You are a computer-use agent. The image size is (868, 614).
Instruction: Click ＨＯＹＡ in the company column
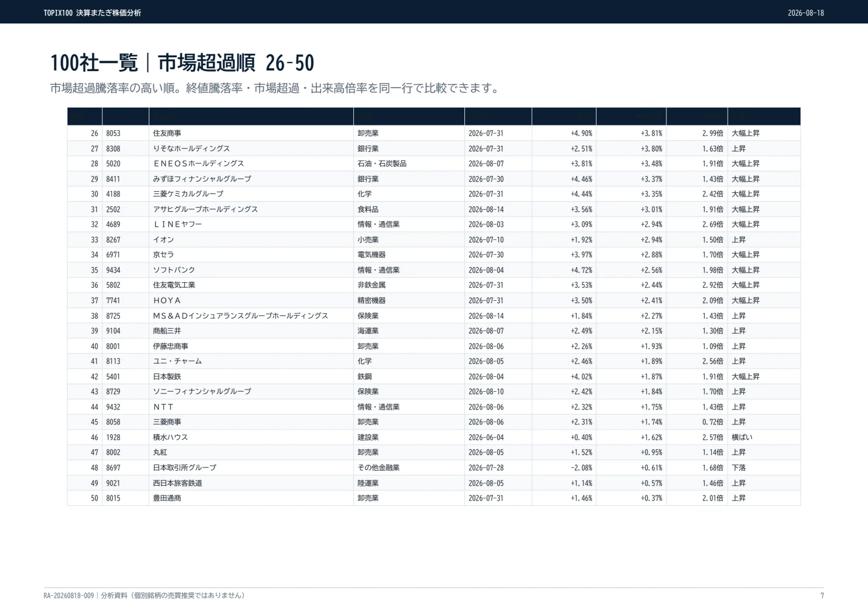point(167,300)
